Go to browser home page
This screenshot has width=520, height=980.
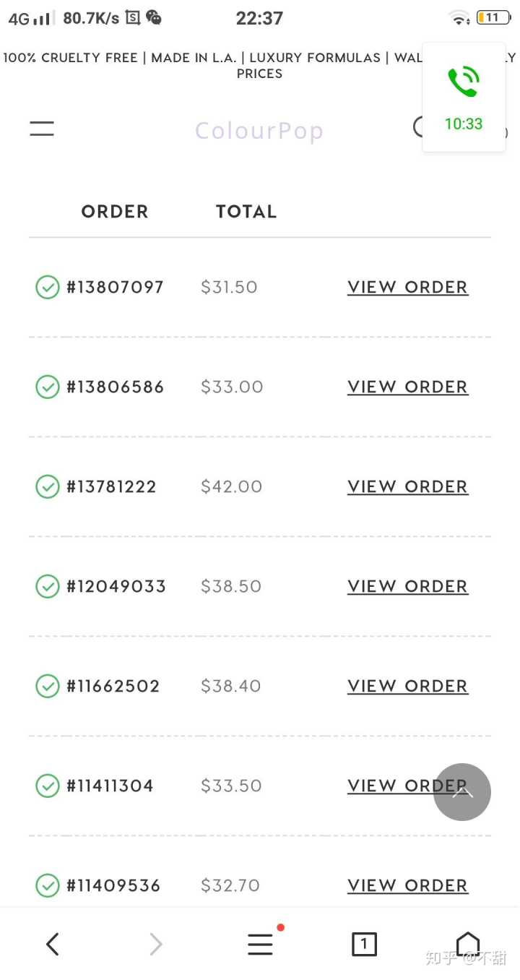point(468,944)
